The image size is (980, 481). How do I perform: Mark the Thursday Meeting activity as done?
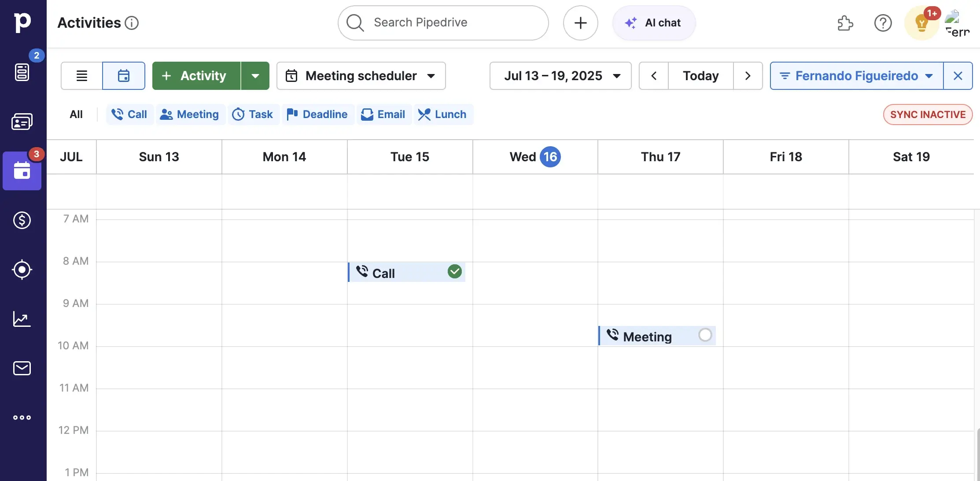pyautogui.click(x=705, y=335)
